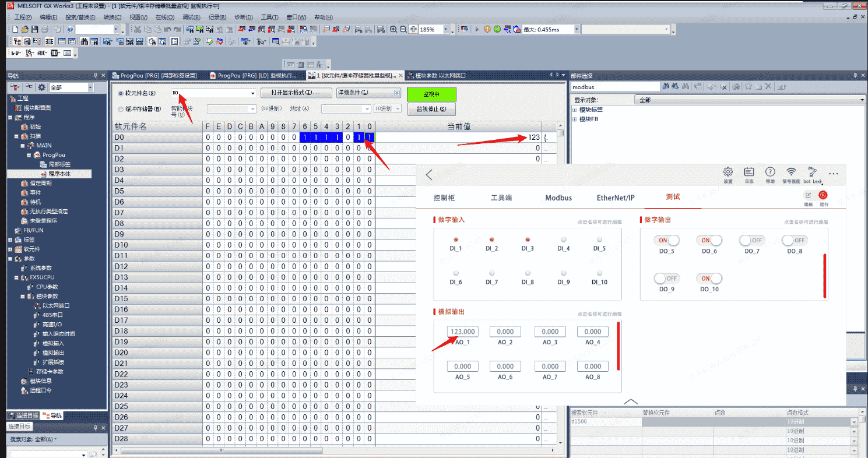This screenshot has width=868, height=458.
Task: Open the settings gear in robot panel
Action: pos(728,172)
